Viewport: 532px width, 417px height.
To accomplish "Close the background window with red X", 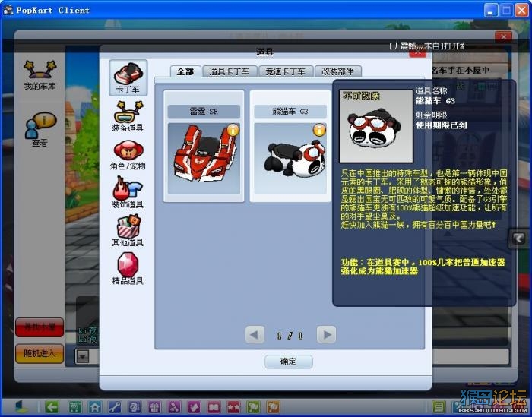I will tap(503, 36).
